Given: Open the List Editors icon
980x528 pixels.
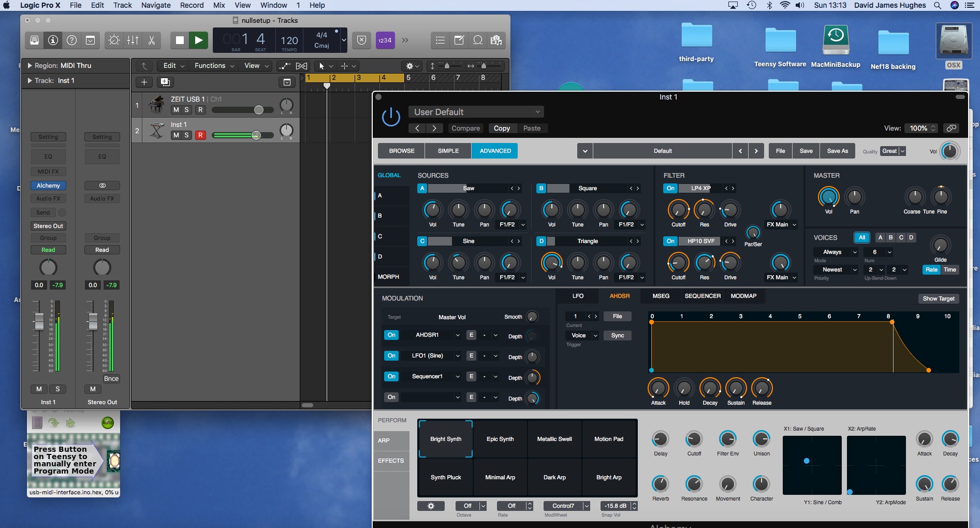Looking at the screenshot, I should pos(440,40).
